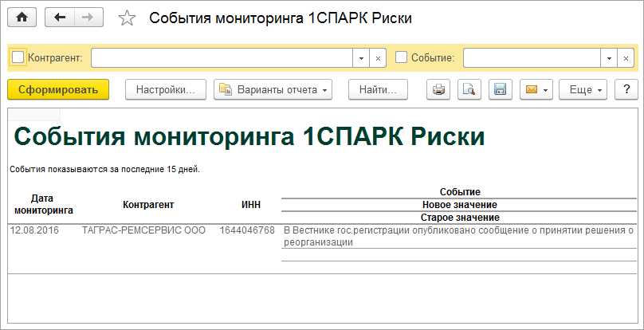Screen dimensions: 644x330
Task: Expand the Варианты отчета menu
Action: click(273, 89)
